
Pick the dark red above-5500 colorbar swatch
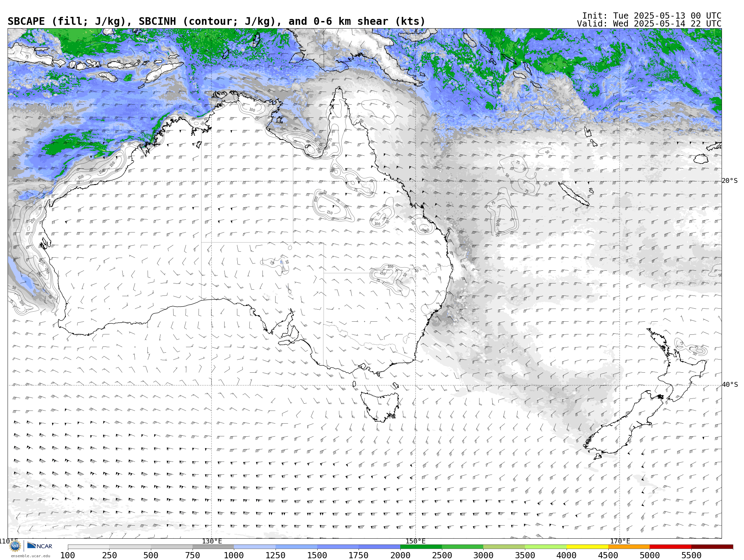(x=712, y=547)
